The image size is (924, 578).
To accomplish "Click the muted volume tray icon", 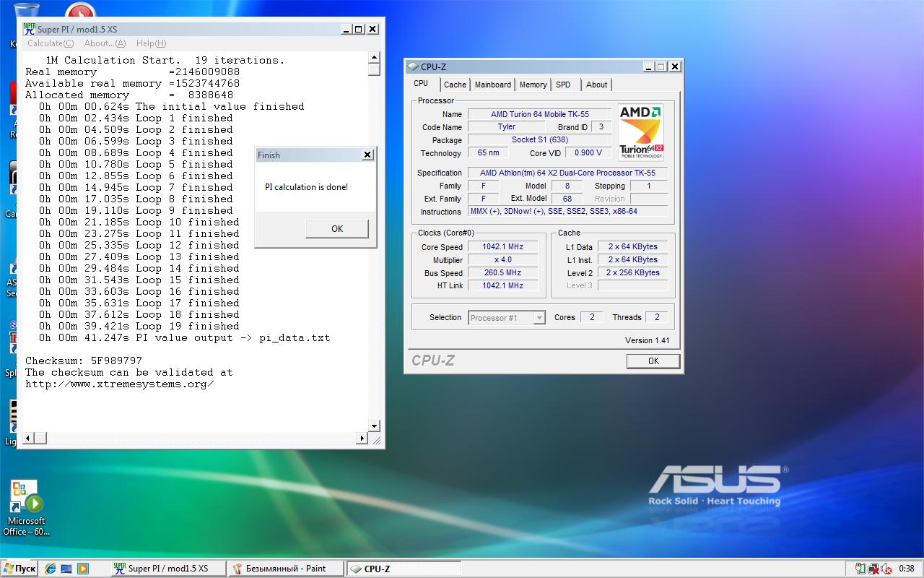I will pyautogui.click(x=886, y=569).
